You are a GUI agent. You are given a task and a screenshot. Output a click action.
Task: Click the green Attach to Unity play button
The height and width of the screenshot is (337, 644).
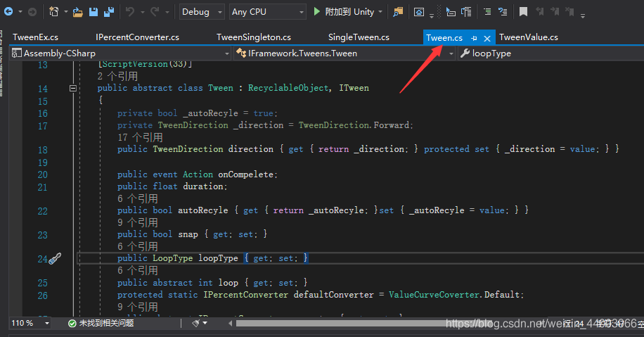(316, 11)
